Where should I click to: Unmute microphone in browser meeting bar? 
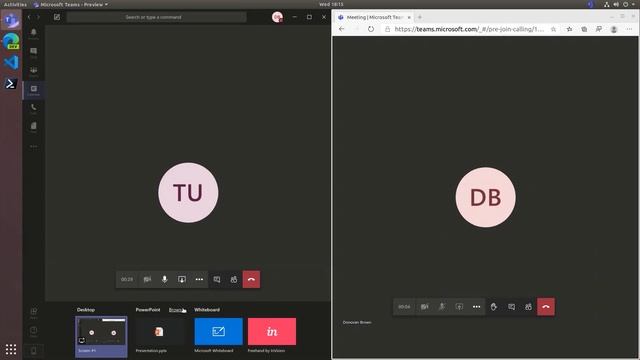point(442,307)
